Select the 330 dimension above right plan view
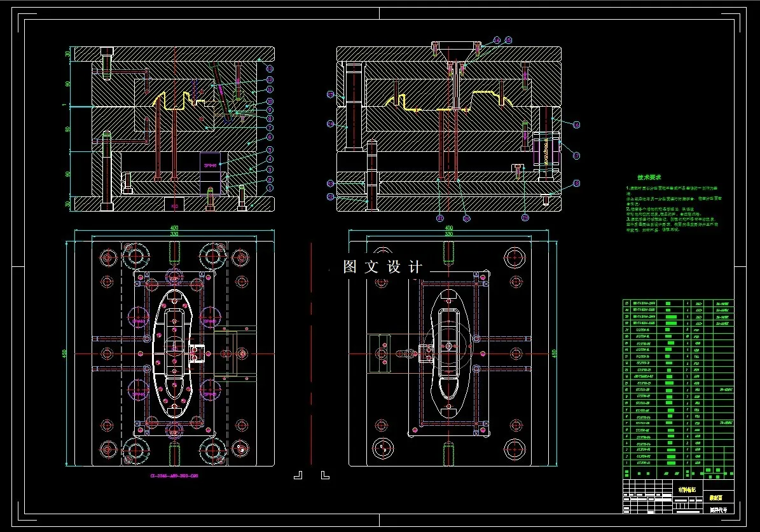This screenshot has width=760, height=532. [x=449, y=234]
